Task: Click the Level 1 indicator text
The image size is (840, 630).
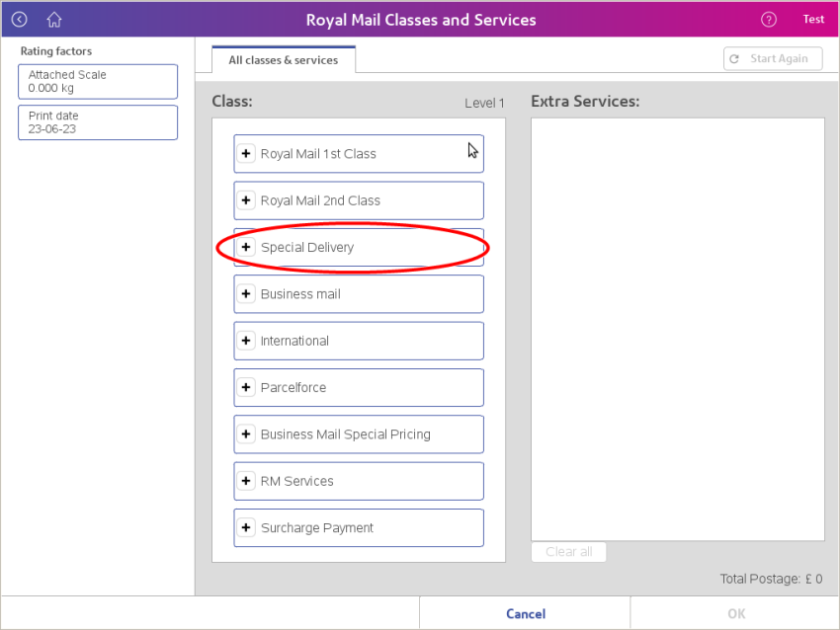Action: pos(484,103)
